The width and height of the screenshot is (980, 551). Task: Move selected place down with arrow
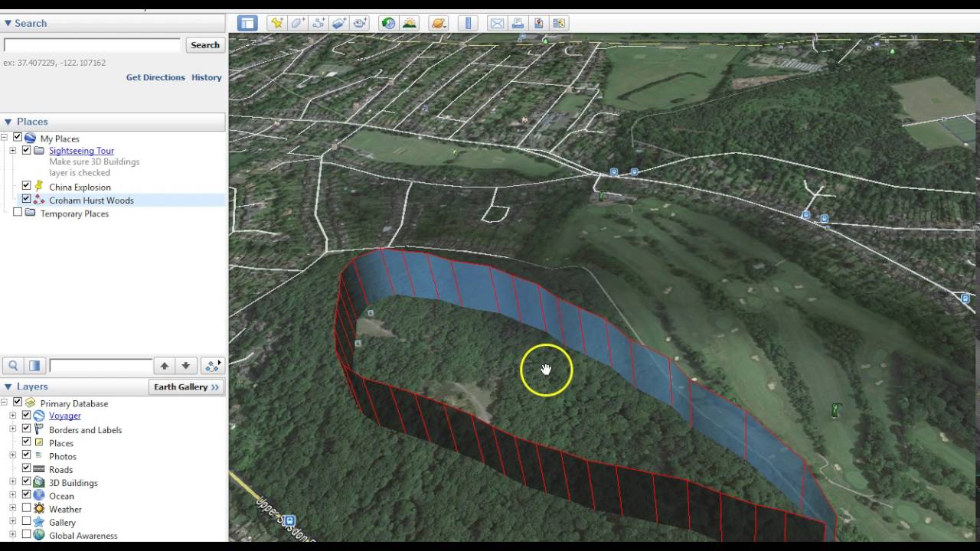pos(185,366)
